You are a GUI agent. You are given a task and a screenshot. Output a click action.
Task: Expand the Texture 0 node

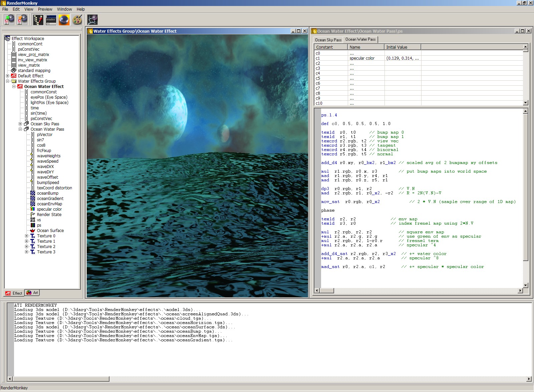[x=26, y=236]
